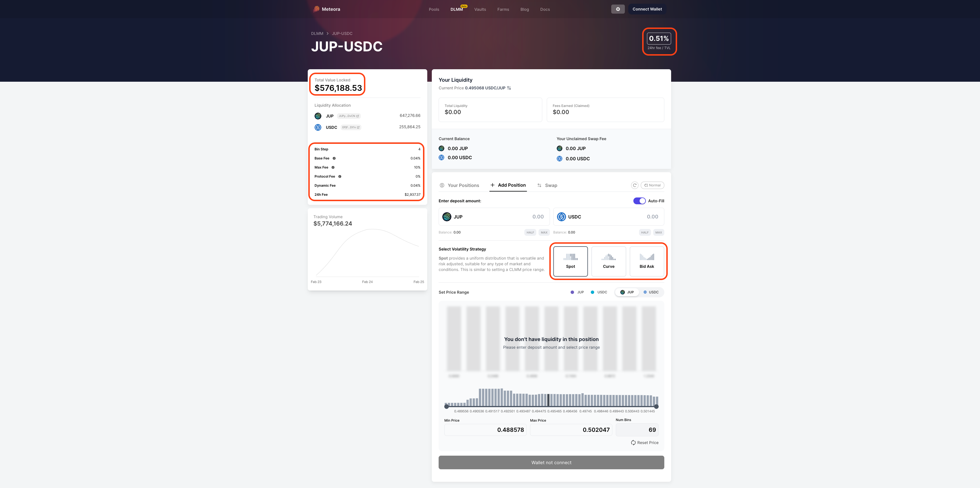Swap the current price direction icon
Screen dimensions: 980x488
[509, 88]
